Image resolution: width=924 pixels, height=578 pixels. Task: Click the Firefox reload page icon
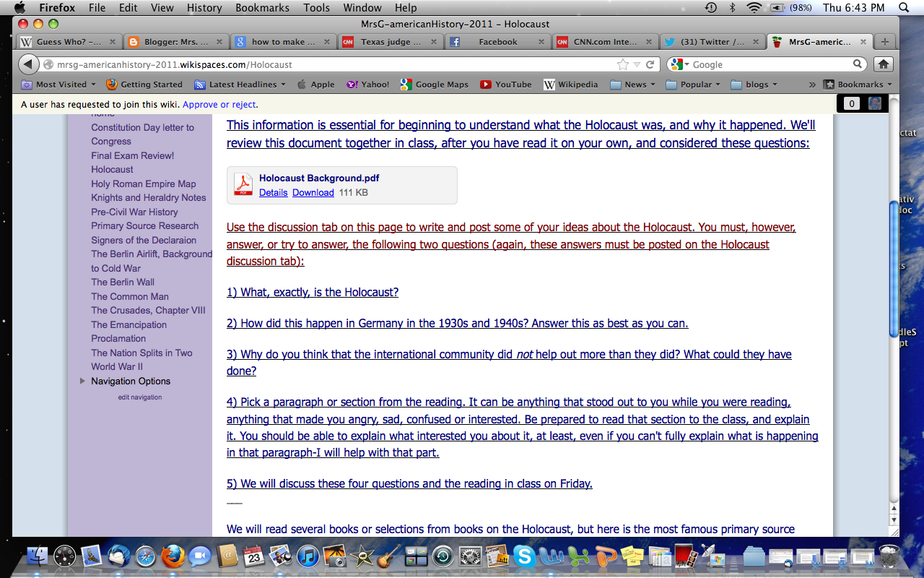[x=650, y=64]
